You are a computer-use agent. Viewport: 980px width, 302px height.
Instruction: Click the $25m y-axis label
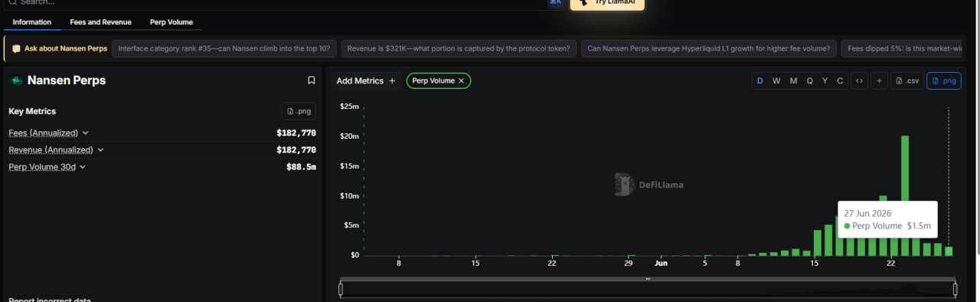tap(349, 107)
